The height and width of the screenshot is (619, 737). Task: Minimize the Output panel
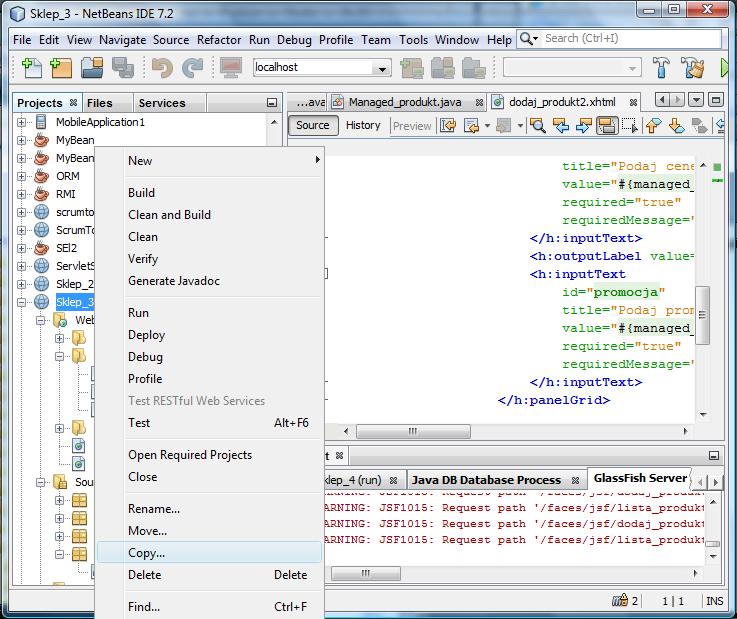click(x=713, y=455)
